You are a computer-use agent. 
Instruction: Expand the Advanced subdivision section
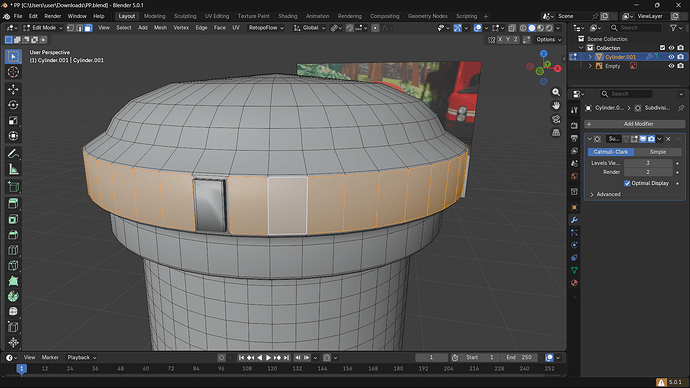[606, 194]
